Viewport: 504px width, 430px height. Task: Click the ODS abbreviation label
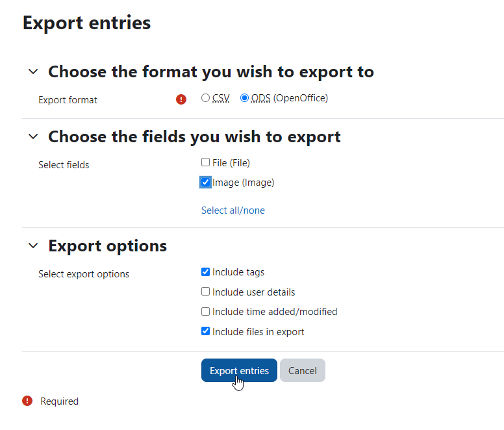pos(260,98)
